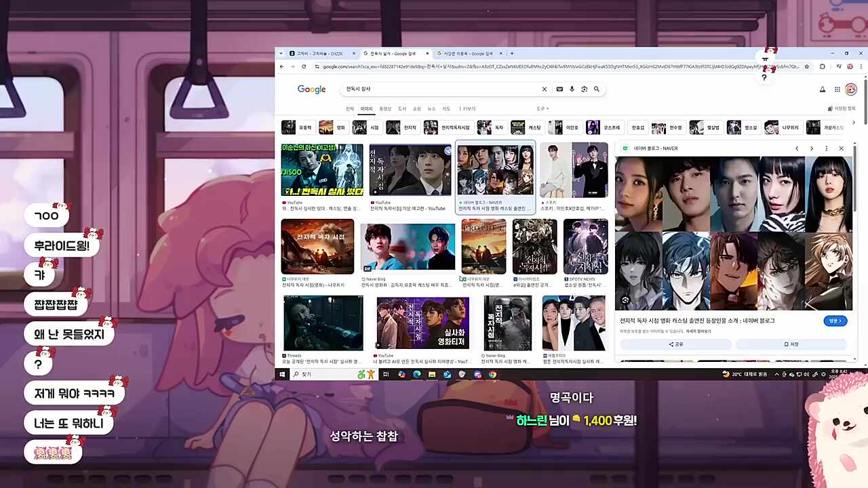Open the browser extensions puzzle icon

coord(822,66)
